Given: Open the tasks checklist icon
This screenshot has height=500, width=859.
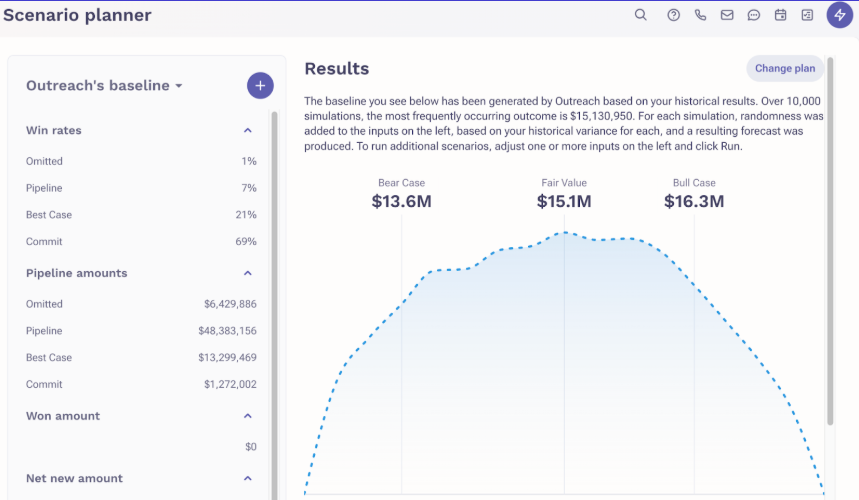Looking at the screenshot, I should point(808,15).
